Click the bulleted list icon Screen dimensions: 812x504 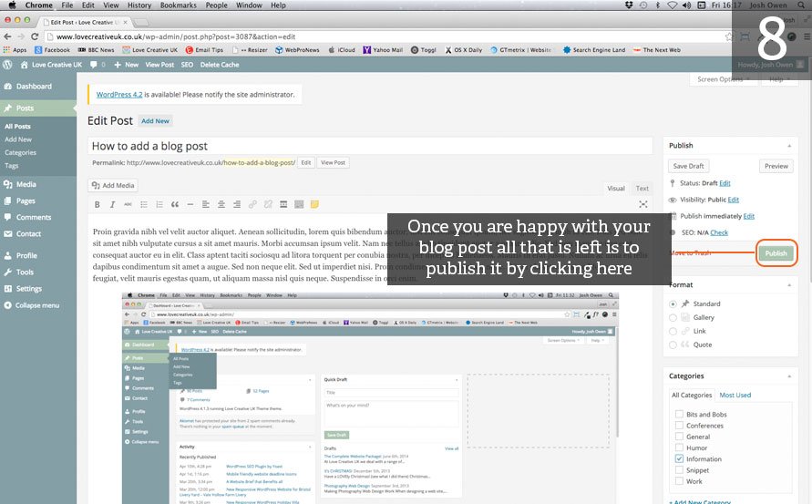click(144, 204)
